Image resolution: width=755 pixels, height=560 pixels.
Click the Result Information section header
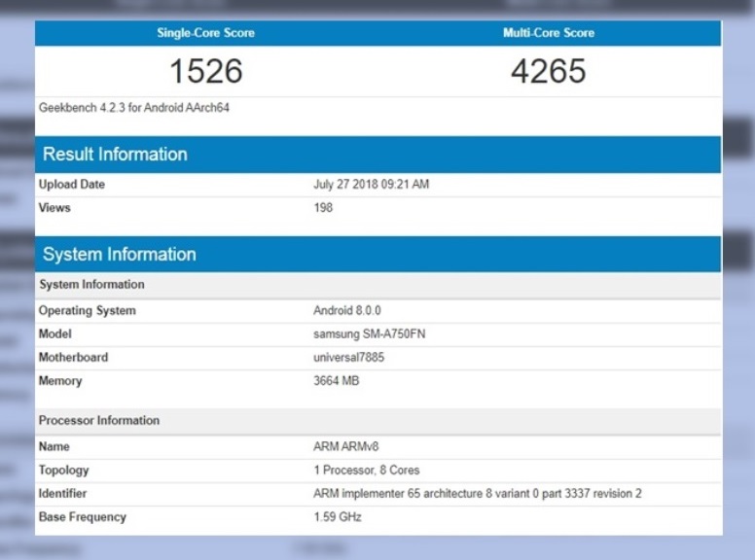click(x=377, y=155)
